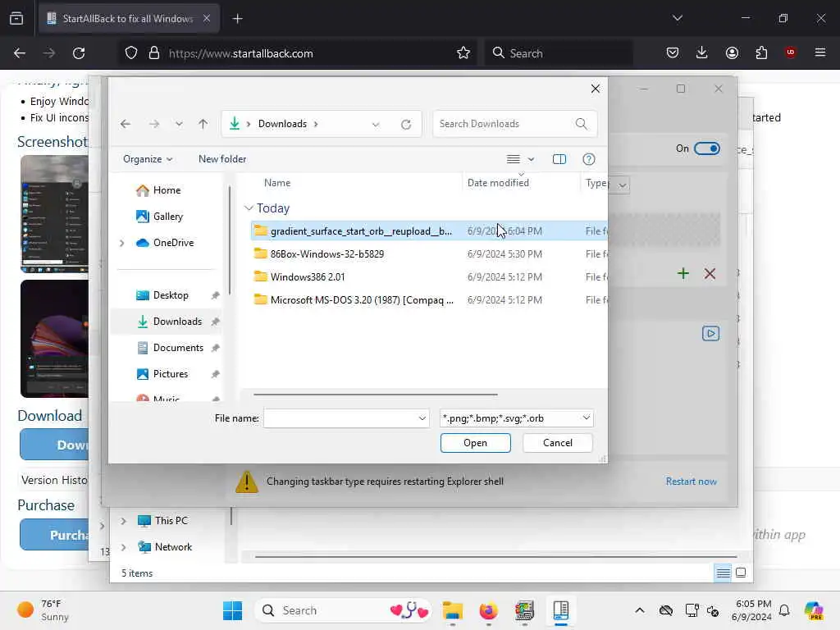Click the Firefox Search box
840x630 pixels.
coord(559,53)
